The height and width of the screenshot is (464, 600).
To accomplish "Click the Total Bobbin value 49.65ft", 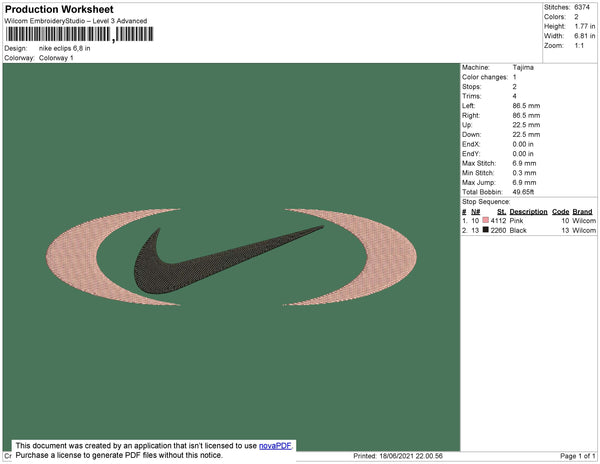I will (x=523, y=192).
